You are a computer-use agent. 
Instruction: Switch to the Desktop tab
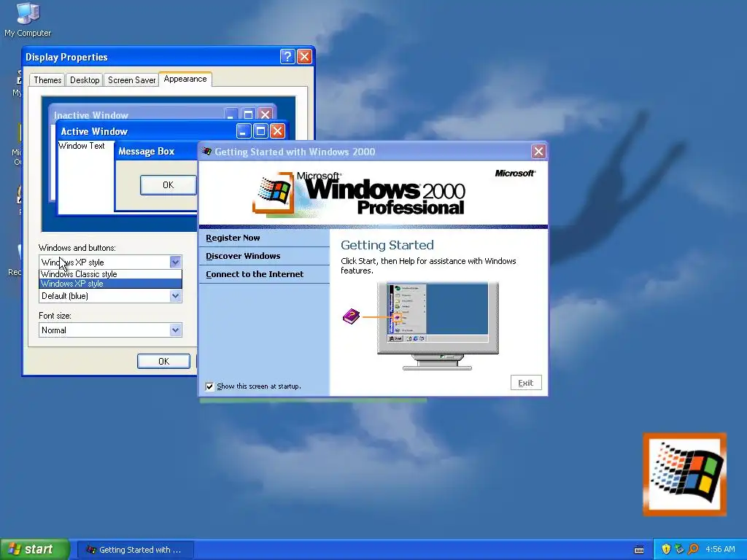coord(85,80)
